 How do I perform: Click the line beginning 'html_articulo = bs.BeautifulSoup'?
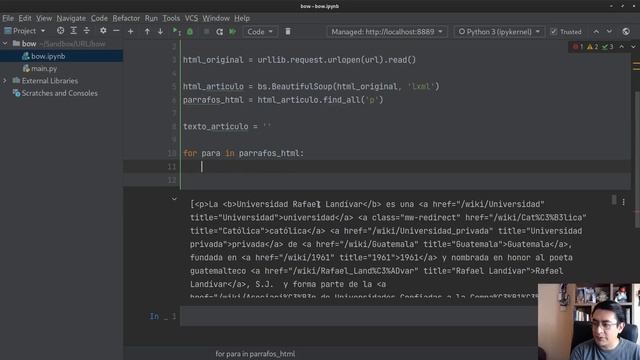click(x=311, y=87)
